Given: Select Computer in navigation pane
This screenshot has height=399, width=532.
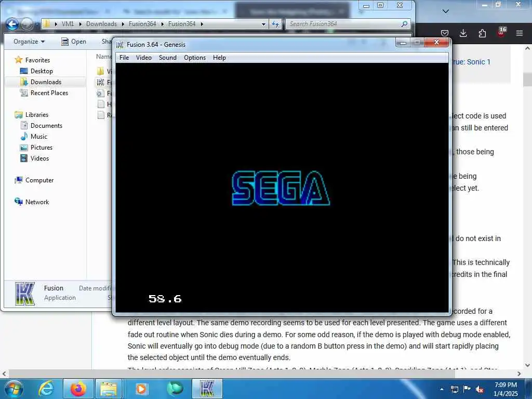Looking at the screenshot, I should (39, 180).
